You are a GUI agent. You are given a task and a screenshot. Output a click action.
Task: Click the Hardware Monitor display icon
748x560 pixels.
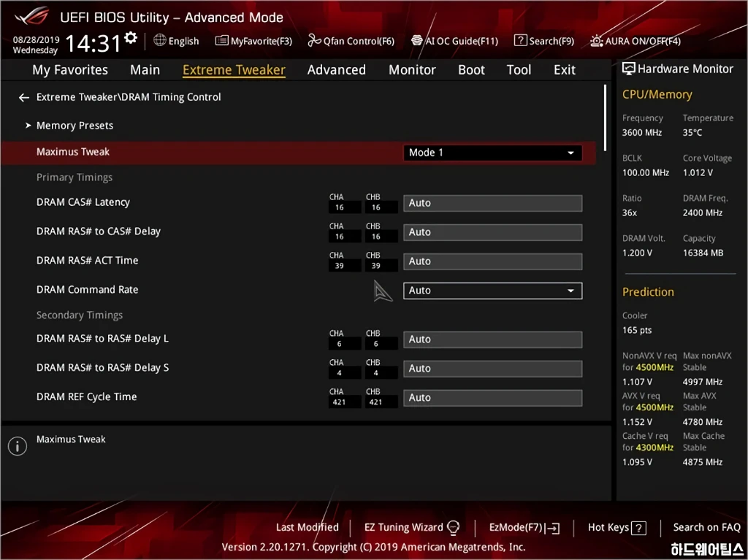(x=629, y=69)
